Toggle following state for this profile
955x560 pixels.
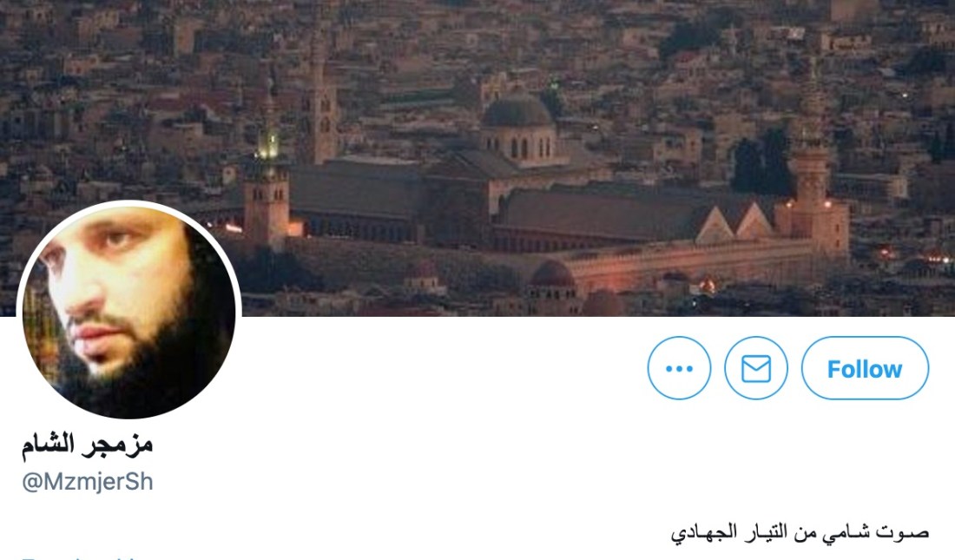point(865,368)
